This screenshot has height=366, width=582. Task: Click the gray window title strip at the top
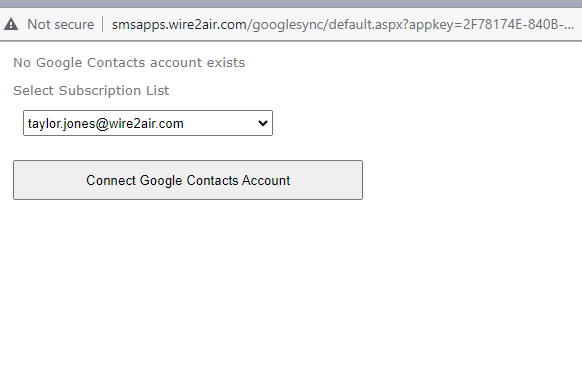click(x=291, y=3)
